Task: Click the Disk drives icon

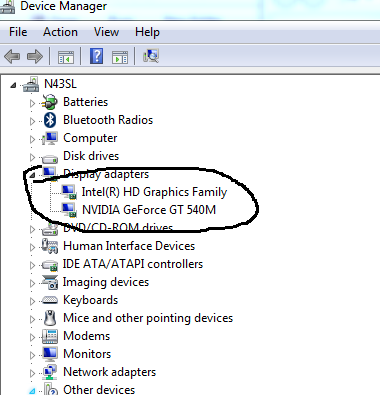Action: coord(50,158)
